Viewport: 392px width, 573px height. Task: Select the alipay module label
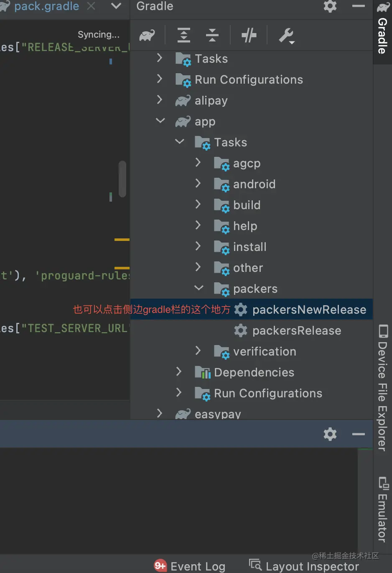tap(211, 101)
